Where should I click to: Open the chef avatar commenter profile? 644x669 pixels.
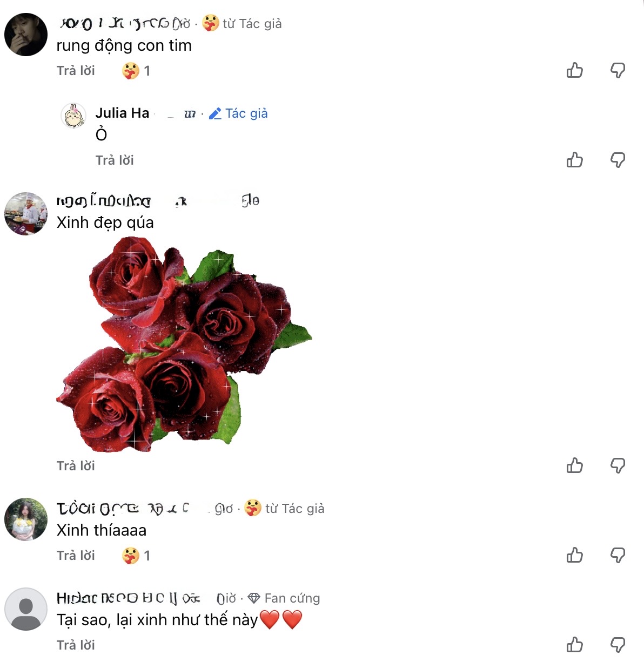(x=26, y=214)
